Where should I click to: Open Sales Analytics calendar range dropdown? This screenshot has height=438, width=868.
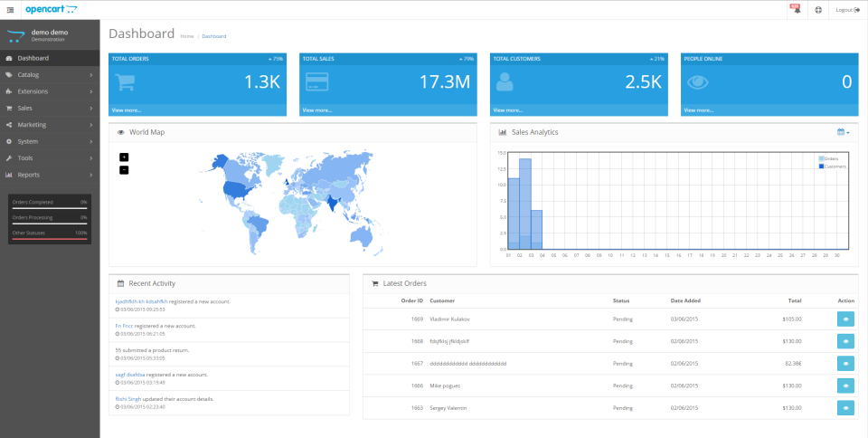coord(843,132)
